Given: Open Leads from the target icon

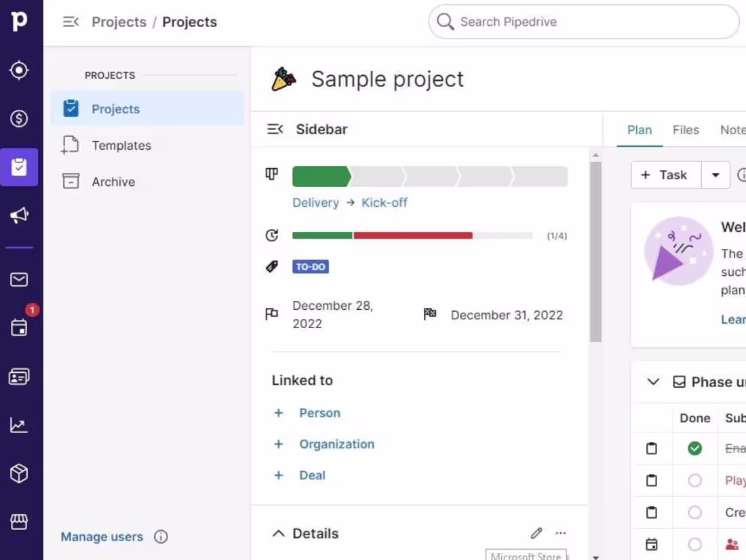Looking at the screenshot, I should tap(19, 71).
